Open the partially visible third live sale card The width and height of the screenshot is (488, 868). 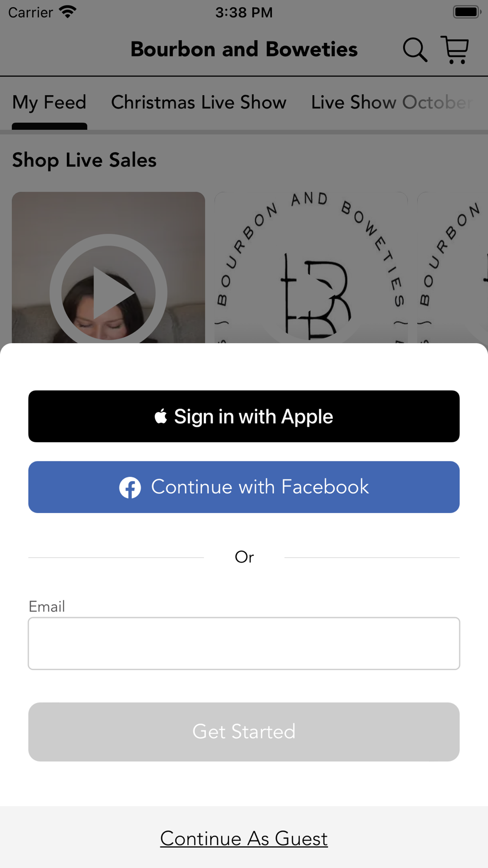click(x=452, y=268)
